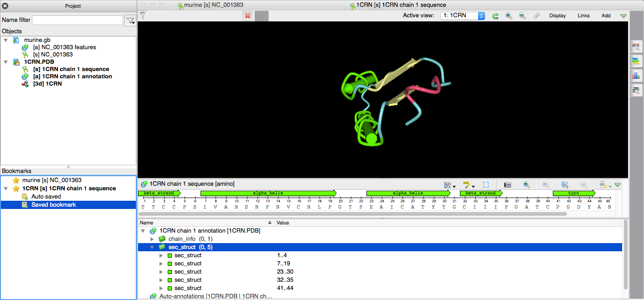Collapse the murine.gb document node
This screenshot has width=644, height=300.
(5, 40)
